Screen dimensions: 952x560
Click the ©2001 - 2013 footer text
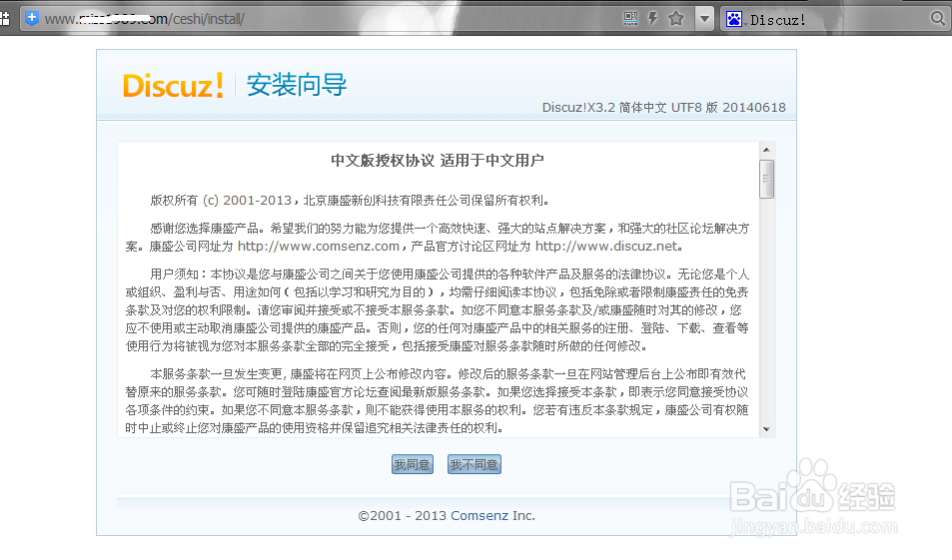coord(404,516)
